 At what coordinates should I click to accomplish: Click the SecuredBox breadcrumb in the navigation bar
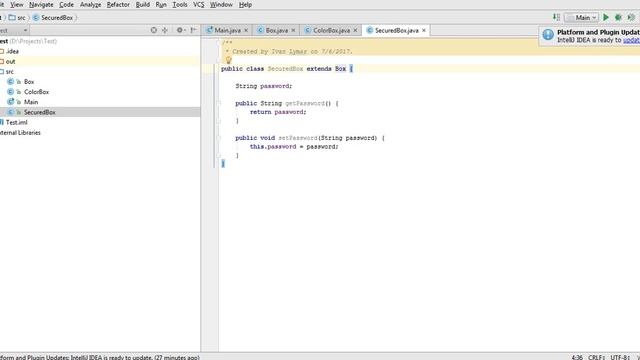pos(53,18)
